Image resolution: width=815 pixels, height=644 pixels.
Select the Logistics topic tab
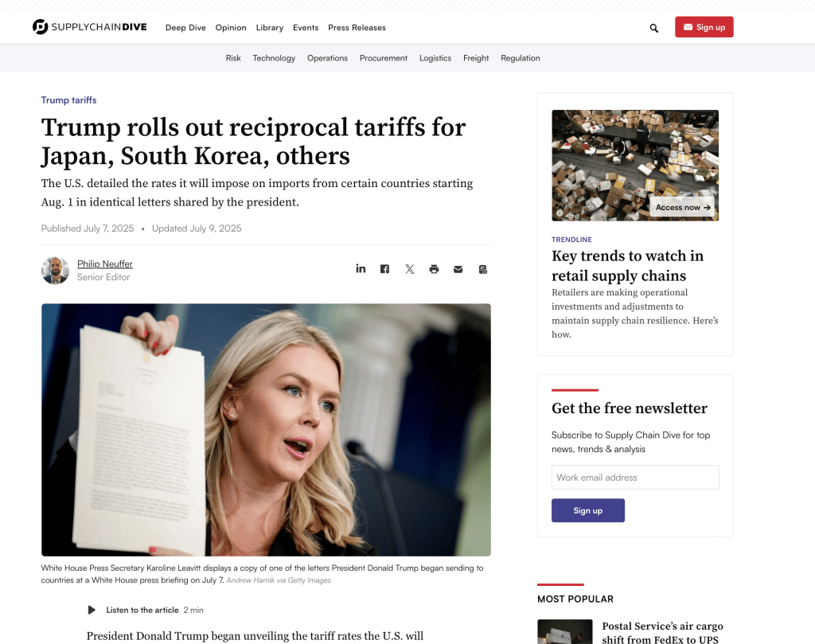435,58
